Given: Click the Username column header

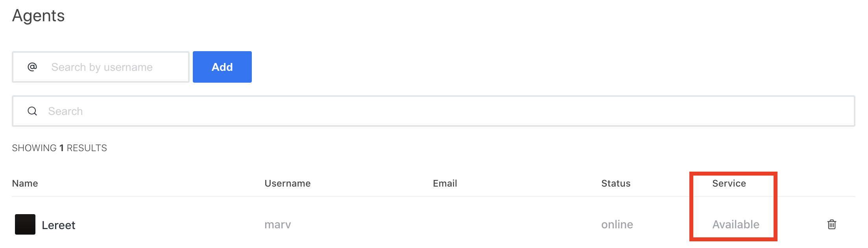Looking at the screenshot, I should point(287,183).
